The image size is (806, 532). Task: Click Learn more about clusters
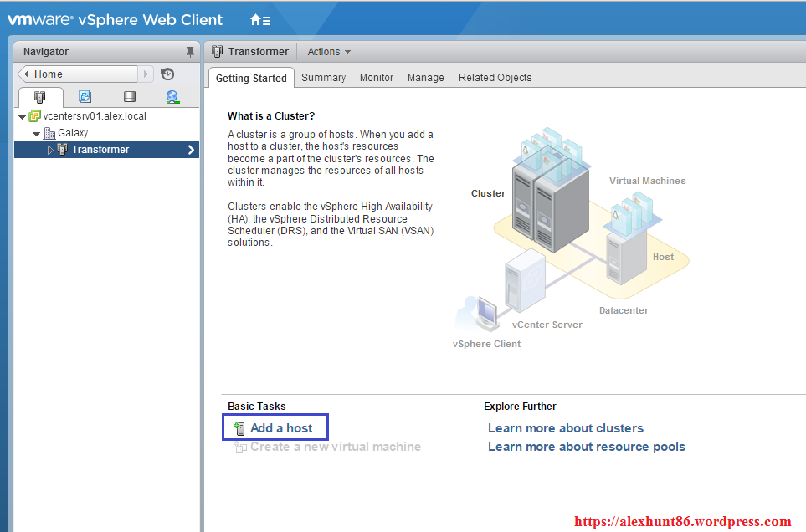pos(566,427)
